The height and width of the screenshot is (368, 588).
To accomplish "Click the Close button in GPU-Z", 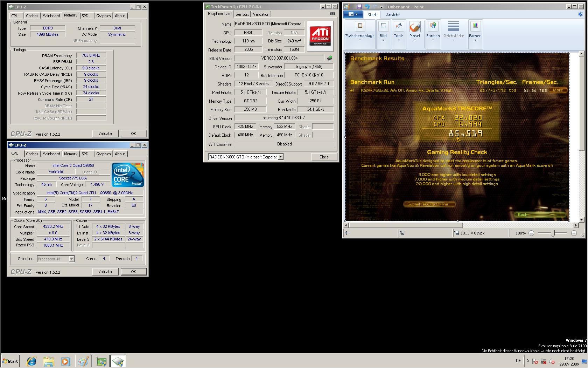I will coord(324,157).
